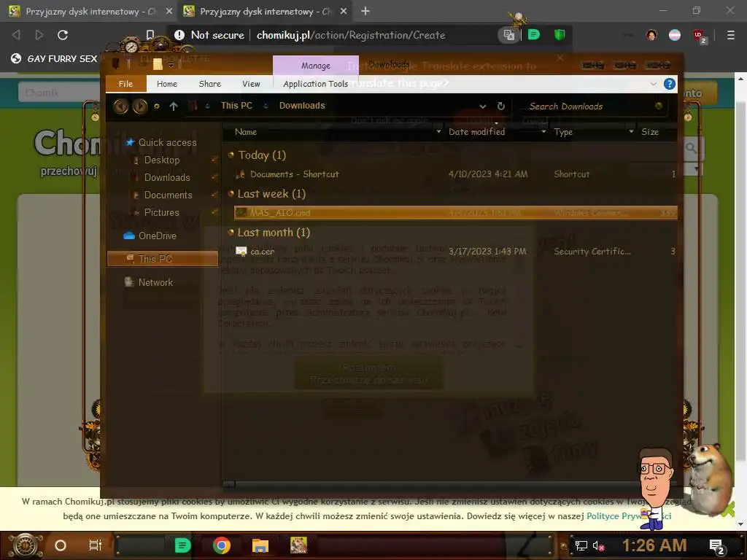Select the MAS_AIO.cmd file
The height and width of the screenshot is (560, 747).
click(x=455, y=213)
